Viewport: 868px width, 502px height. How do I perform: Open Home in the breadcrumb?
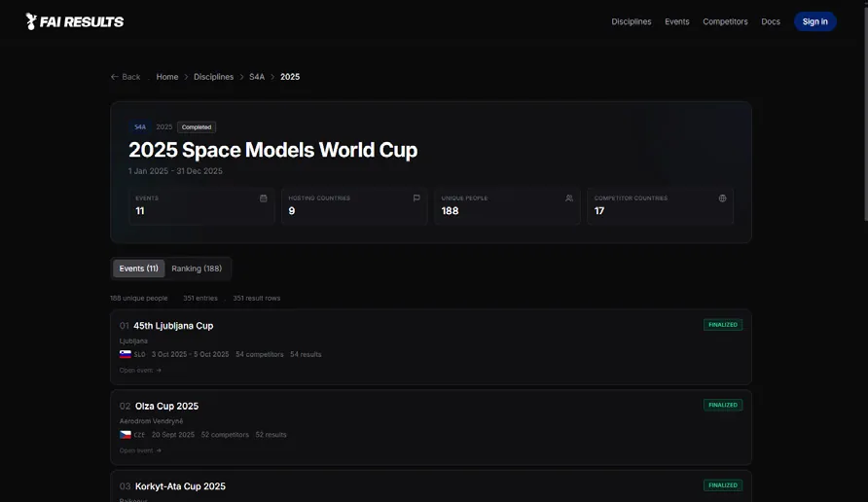click(x=167, y=77)
